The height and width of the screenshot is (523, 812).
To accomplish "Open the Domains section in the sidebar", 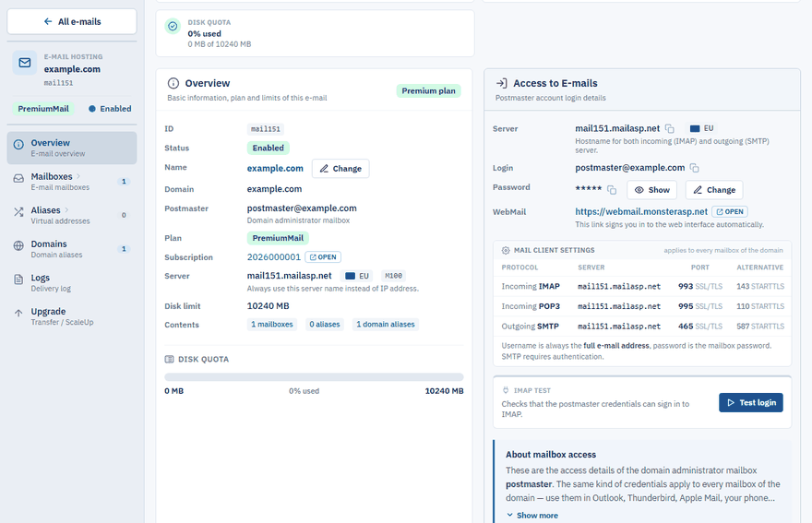I will point(72,248).
